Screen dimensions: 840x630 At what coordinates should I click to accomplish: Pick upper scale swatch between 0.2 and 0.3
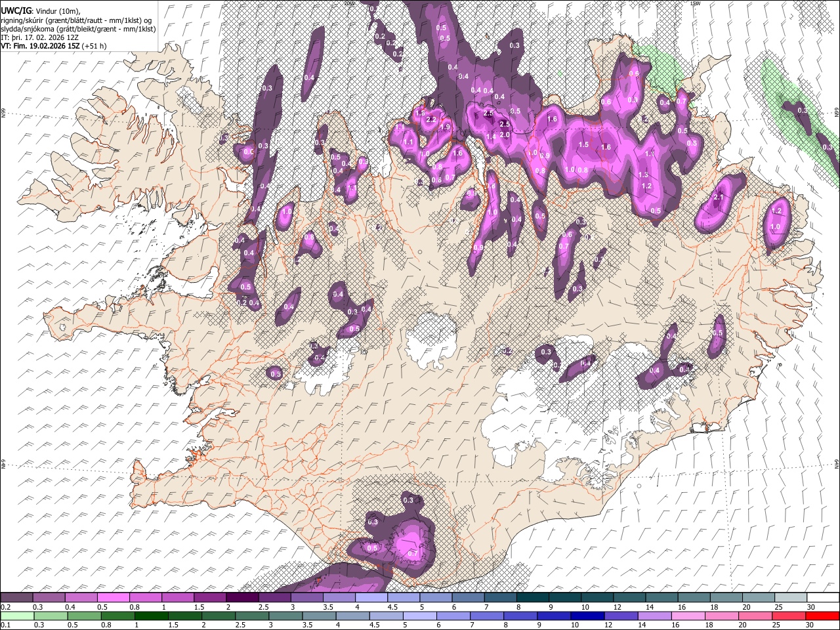point(17,598)
